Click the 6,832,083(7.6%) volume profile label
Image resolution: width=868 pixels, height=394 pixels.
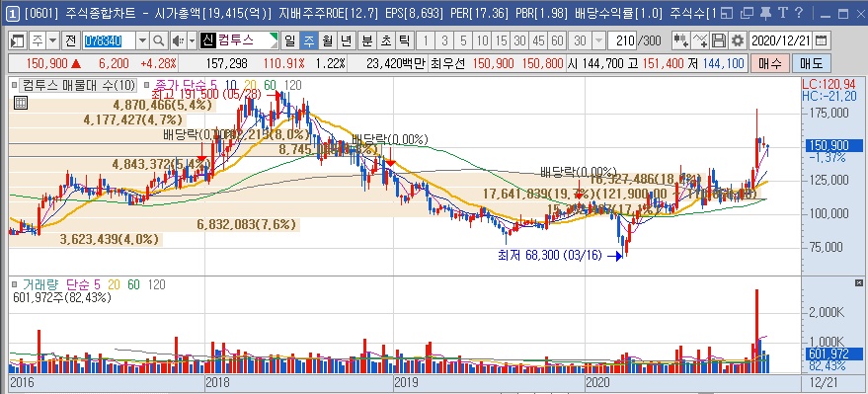coord(246,225)
